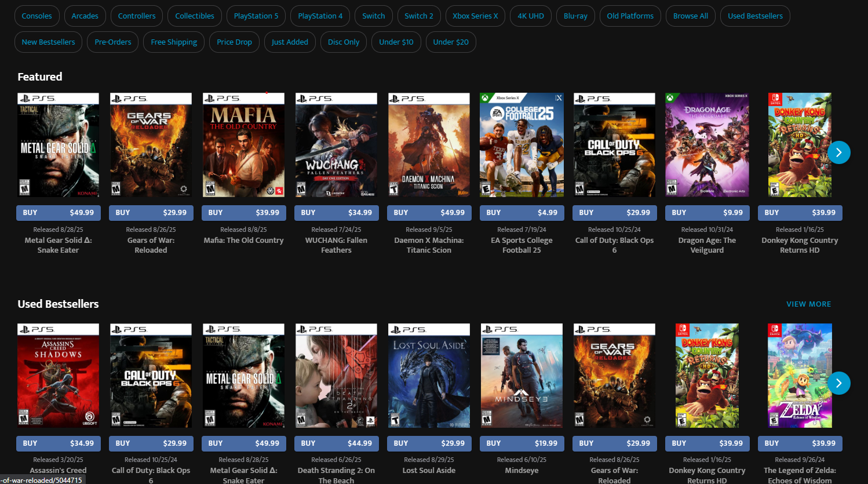Screen dimensions: 868x484
Task: Open the Mindseye game cover
Action: click(x=521, y=376)
